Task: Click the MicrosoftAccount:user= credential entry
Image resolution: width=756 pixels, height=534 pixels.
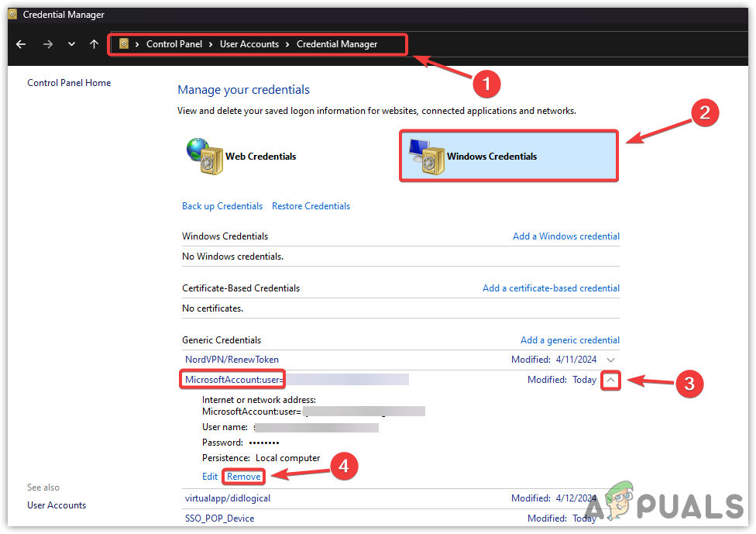Action: click(x=234, y=380)
